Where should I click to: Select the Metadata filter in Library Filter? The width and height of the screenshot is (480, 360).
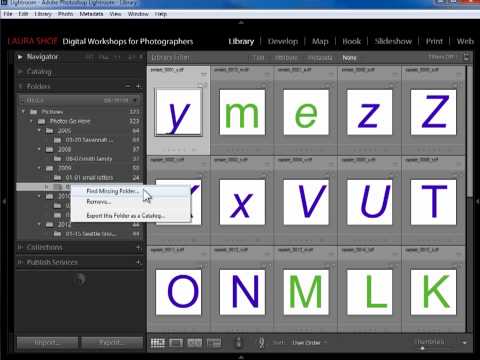(320, 57)
